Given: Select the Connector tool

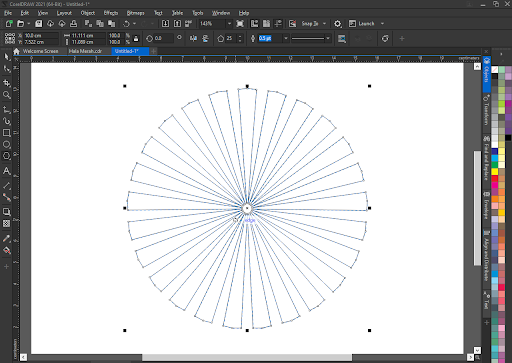Looking at the screenshot, I should tap(6, 197).
